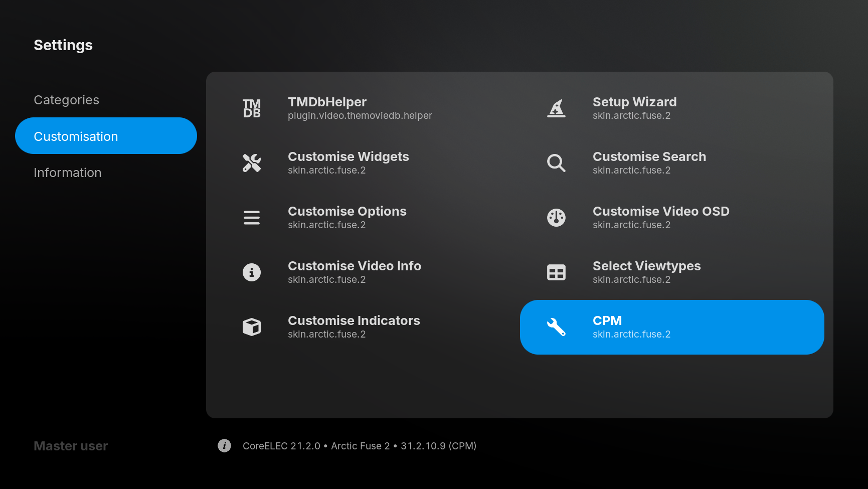Click the palette icon for Video OSD
The image size is (868, 489).
556,218
